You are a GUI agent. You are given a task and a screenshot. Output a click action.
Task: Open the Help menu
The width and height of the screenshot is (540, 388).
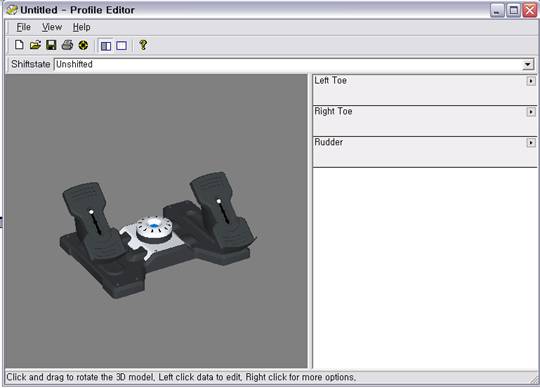[82, 27]
